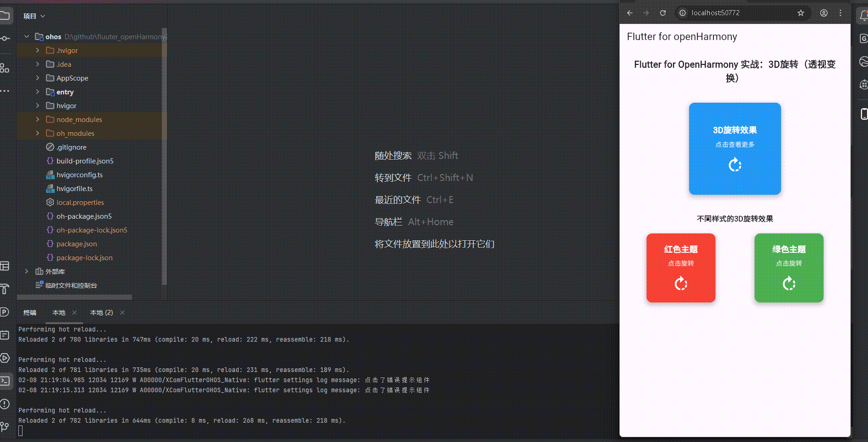Screen dimensions: 868x442
Task: Expand the .idea folder
Action: click(x=38, y=64)
